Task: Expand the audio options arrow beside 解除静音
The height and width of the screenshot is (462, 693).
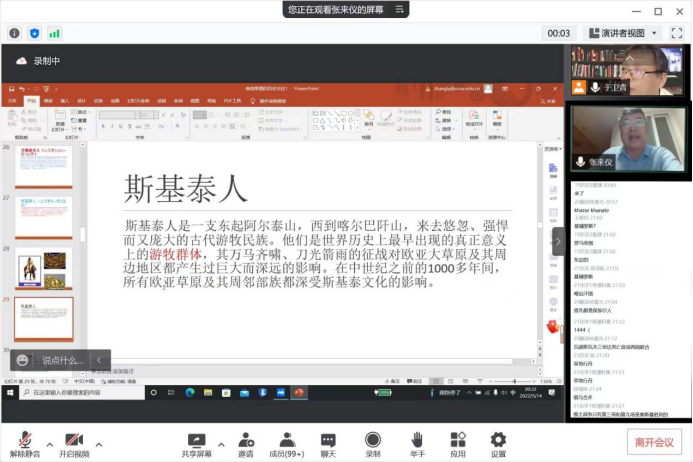Action: (49, 442)
